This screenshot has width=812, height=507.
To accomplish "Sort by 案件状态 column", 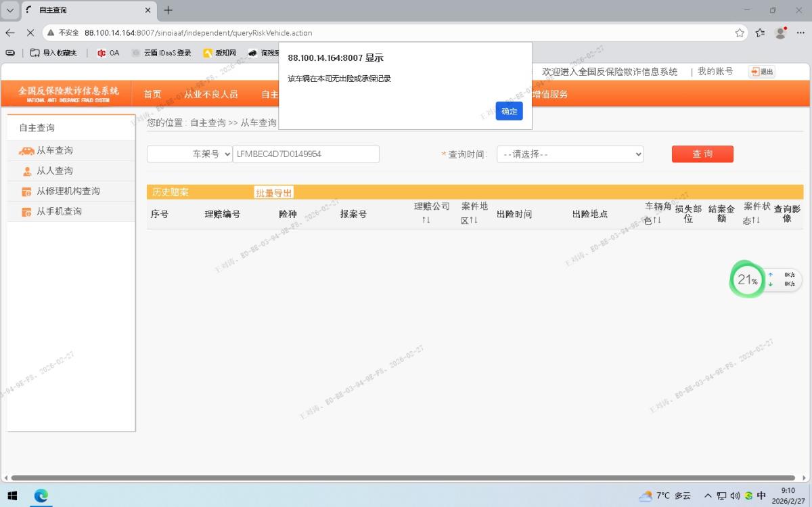I will click(x=757, y=213).
